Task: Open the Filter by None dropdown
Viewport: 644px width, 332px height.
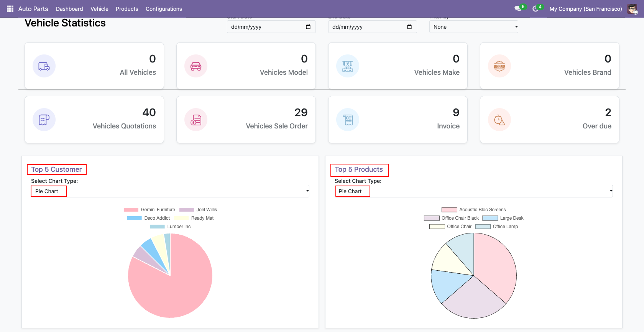Action: [474, 27]
